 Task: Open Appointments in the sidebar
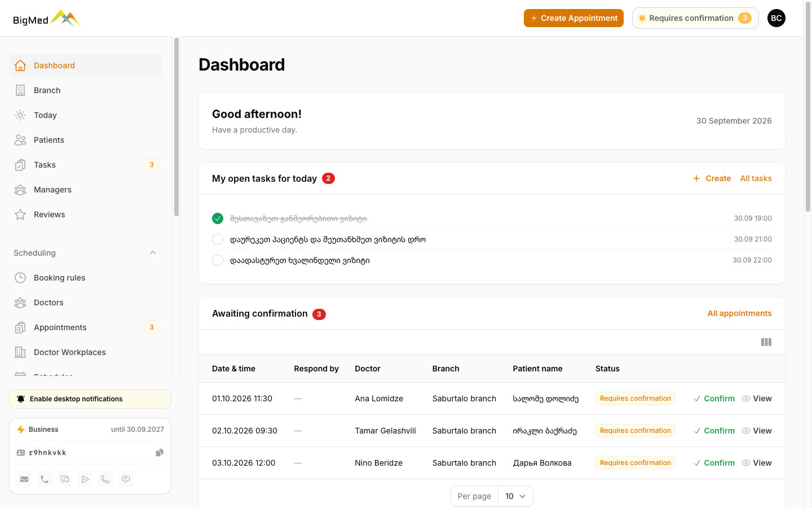[86, 327]
